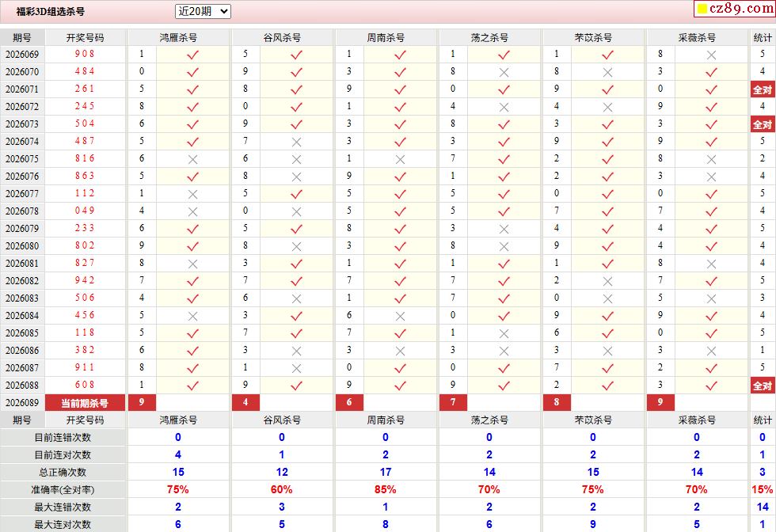Screen dimensions: 776x532
Task: Click 周南 cross mark in row 2026086
Action: pos(400,351)
